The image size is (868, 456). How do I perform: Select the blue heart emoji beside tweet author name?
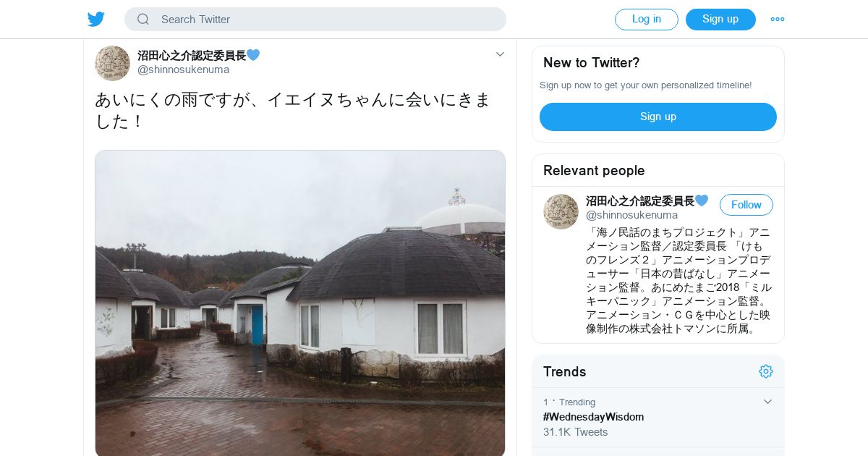[253, 55]
